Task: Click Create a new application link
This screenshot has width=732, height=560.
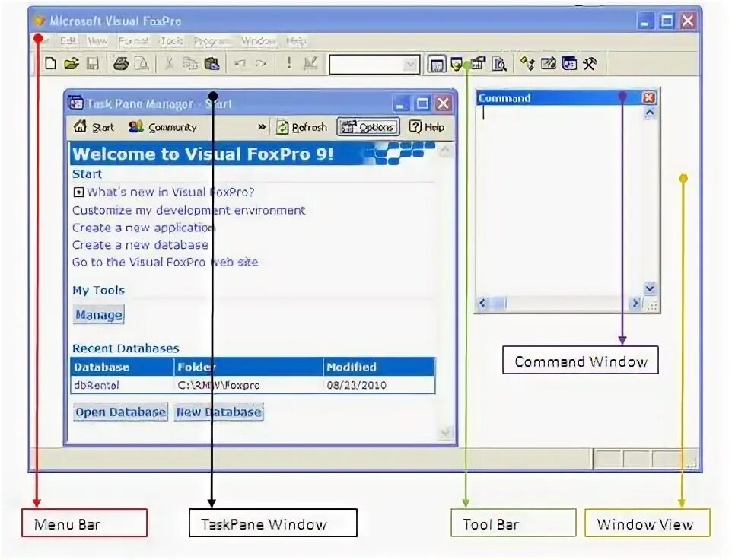Action: point(143,228)
